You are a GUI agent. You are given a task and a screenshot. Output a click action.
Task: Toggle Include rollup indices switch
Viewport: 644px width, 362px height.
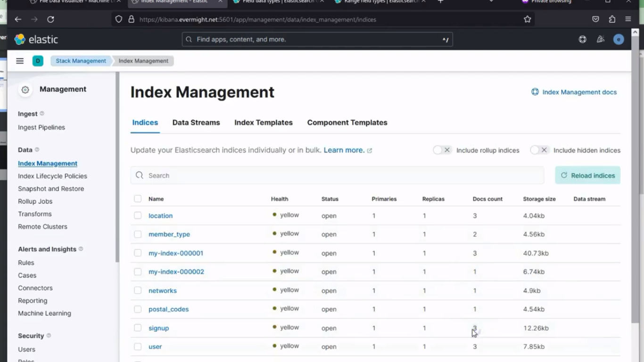(x=442, y=150)
